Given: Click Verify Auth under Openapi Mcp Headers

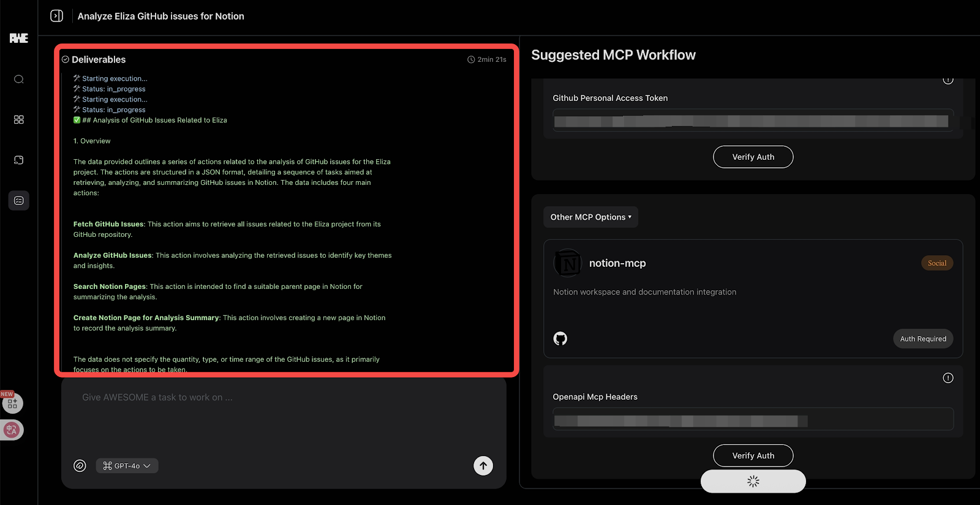Looking at the screenshot, I should click(753, 455).
